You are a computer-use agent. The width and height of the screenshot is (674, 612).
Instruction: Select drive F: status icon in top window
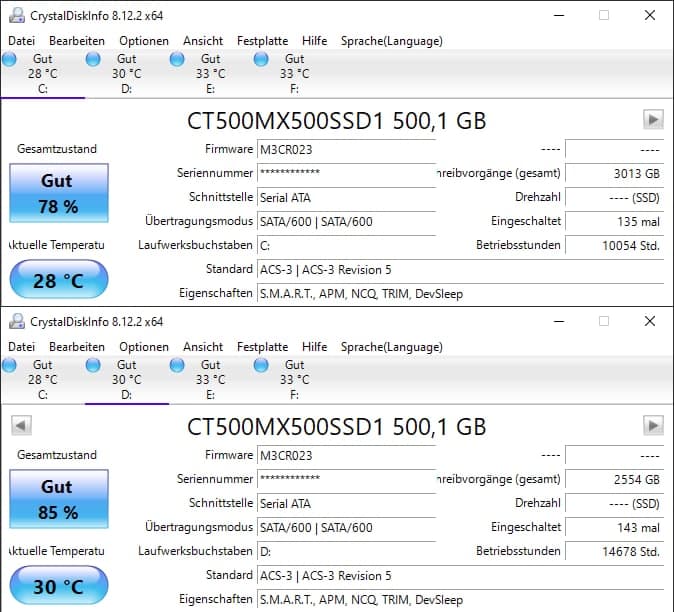[x=261, y=59]
